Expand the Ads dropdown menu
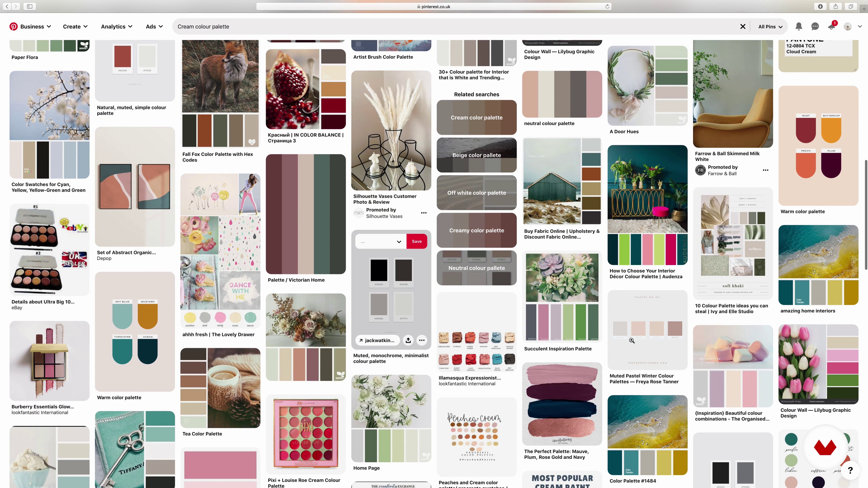Image resolution: width=868 pixels, height=488 pixels. pyautogui.click(x=154, y=27)
